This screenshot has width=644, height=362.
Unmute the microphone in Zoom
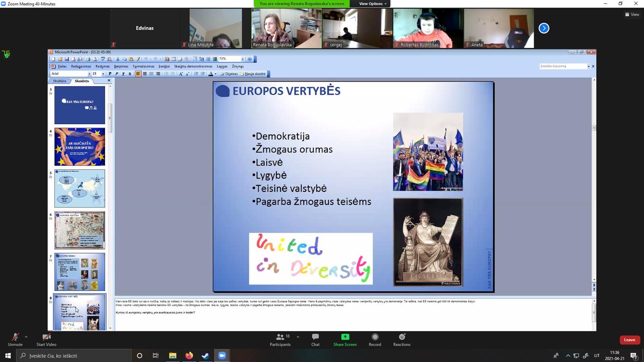point(15,339)
